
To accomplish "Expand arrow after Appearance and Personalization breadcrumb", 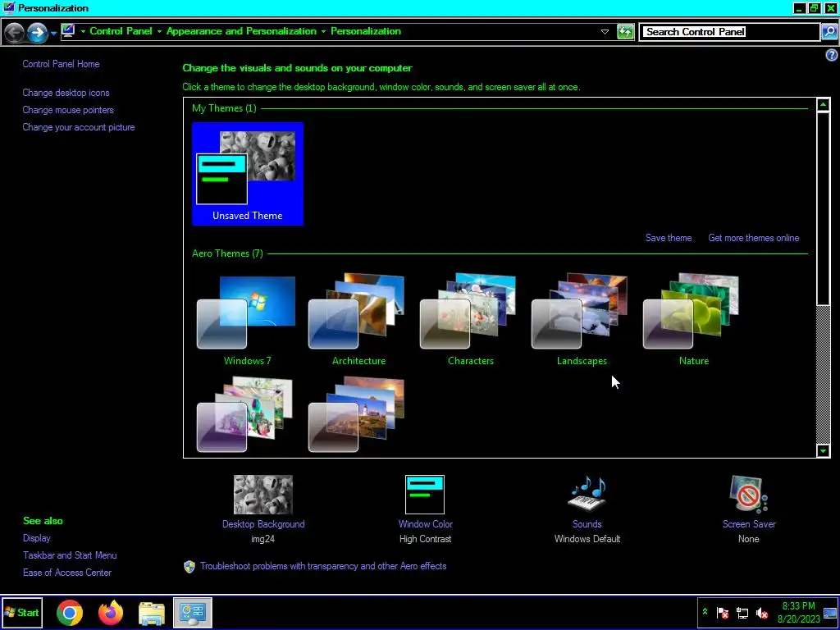I will tap(323, 32).
